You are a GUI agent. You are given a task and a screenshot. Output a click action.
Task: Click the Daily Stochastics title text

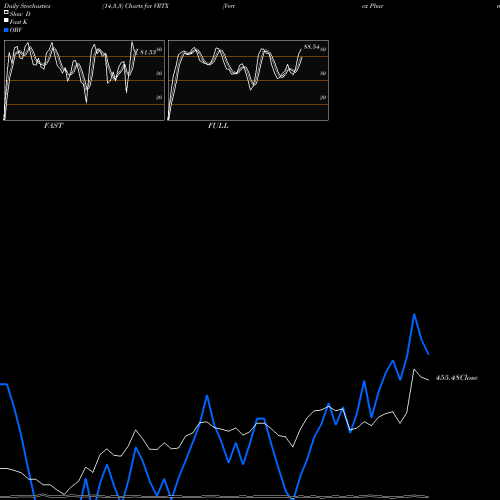point(27,6)
